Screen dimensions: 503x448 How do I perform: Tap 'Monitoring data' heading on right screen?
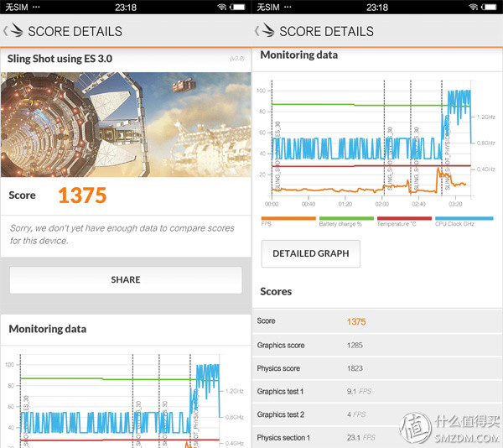(299, 55)
